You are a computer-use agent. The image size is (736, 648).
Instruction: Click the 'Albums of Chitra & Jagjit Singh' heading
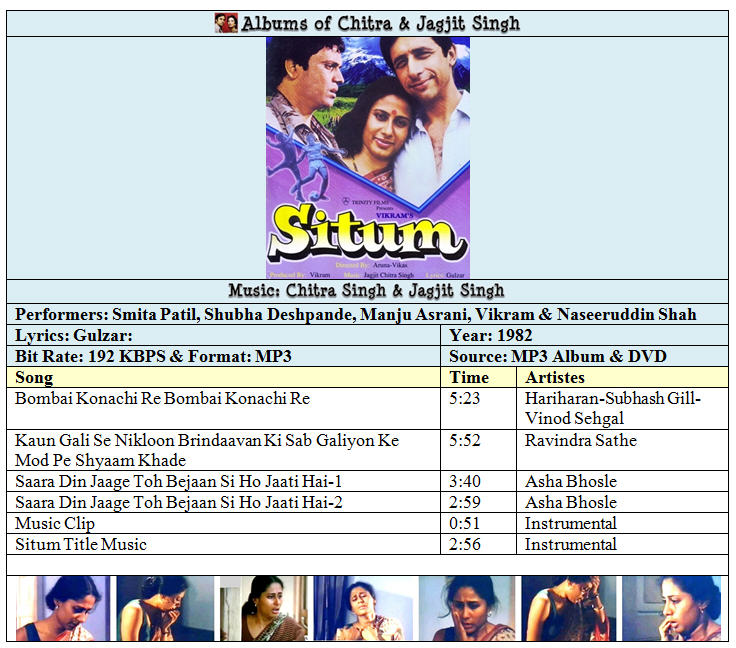pyautogui.click(x=381, y=23)
